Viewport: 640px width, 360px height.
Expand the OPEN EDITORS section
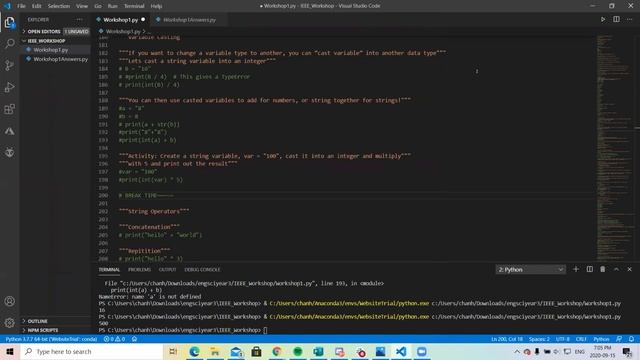click(x=55, y=31)
